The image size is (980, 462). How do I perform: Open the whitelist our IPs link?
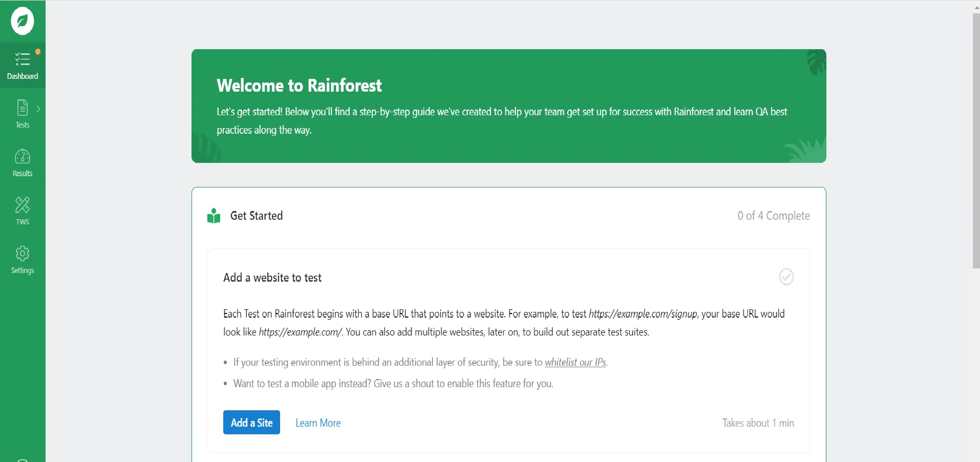tap(575, 362)
